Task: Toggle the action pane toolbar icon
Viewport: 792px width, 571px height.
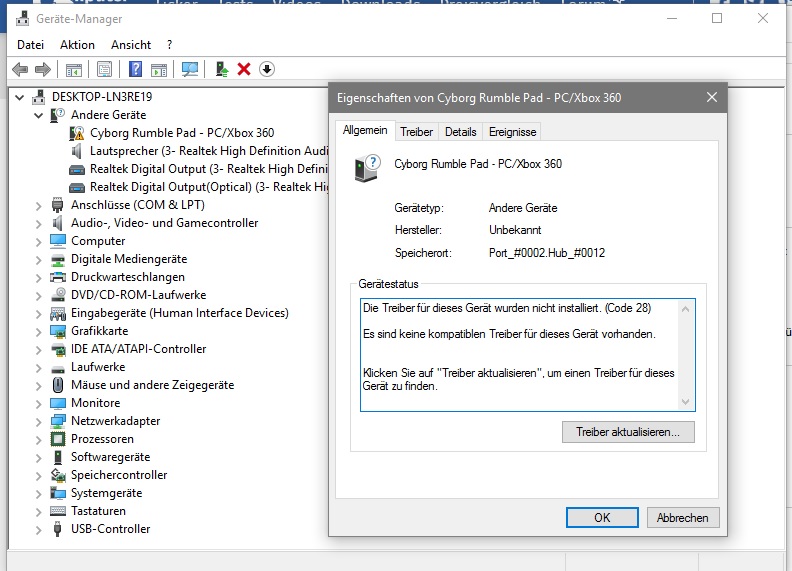Action: [159, 69]
